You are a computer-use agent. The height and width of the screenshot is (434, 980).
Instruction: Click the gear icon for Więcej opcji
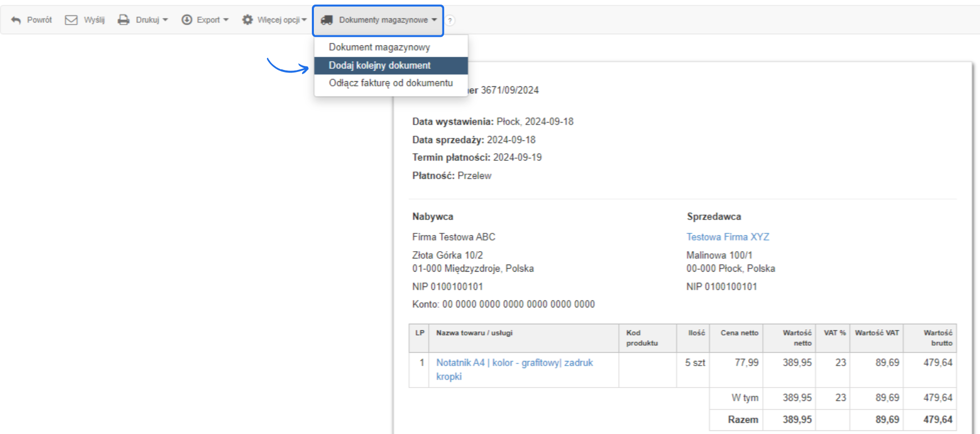(248, 20)
